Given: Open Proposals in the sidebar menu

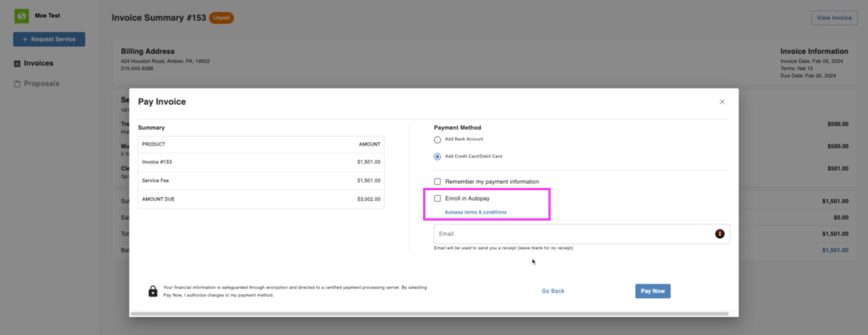Looking at the screenshot, I should (41, 84).
